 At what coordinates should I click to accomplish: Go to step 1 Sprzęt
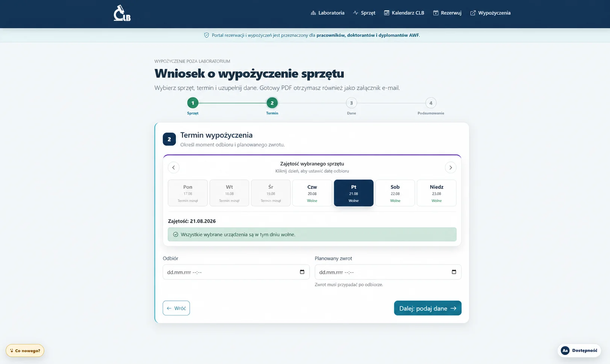tap(193, 103)
